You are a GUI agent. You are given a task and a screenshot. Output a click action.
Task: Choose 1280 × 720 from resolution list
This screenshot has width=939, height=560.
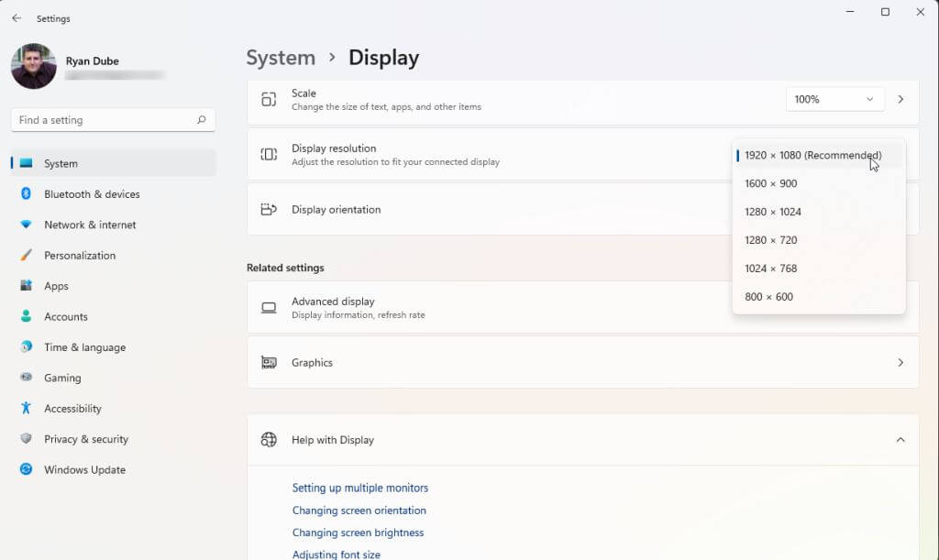[770, 240]
